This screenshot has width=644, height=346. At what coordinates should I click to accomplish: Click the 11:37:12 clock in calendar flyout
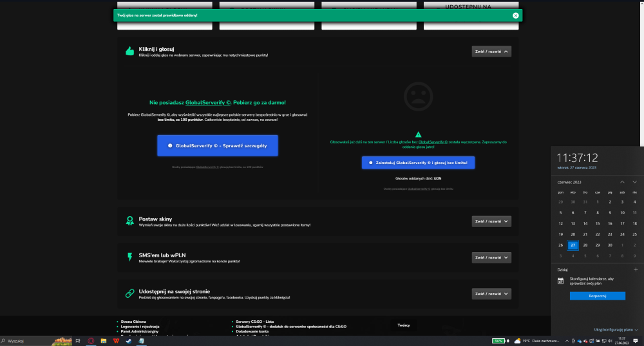coord(577,158)
